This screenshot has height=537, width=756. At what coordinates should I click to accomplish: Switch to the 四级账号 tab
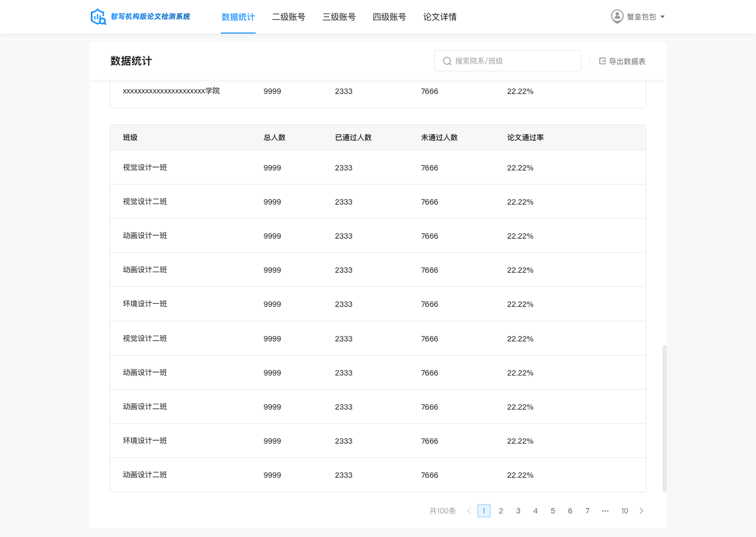click(x=389, y=17)
